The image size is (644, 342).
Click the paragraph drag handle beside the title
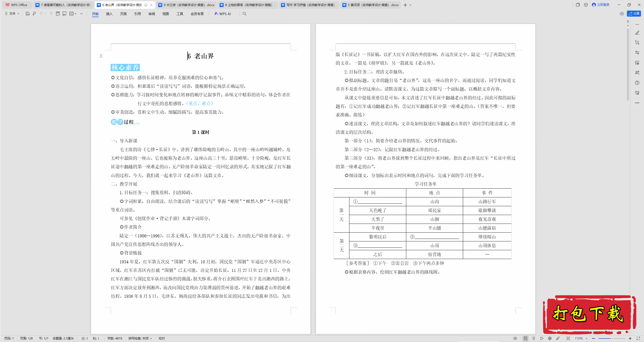101,56
